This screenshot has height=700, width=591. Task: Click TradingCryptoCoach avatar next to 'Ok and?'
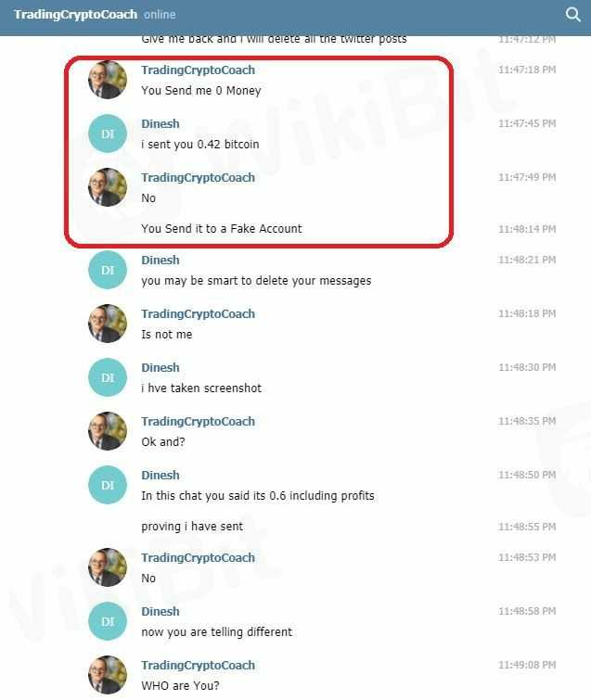[x=108, y=431]
